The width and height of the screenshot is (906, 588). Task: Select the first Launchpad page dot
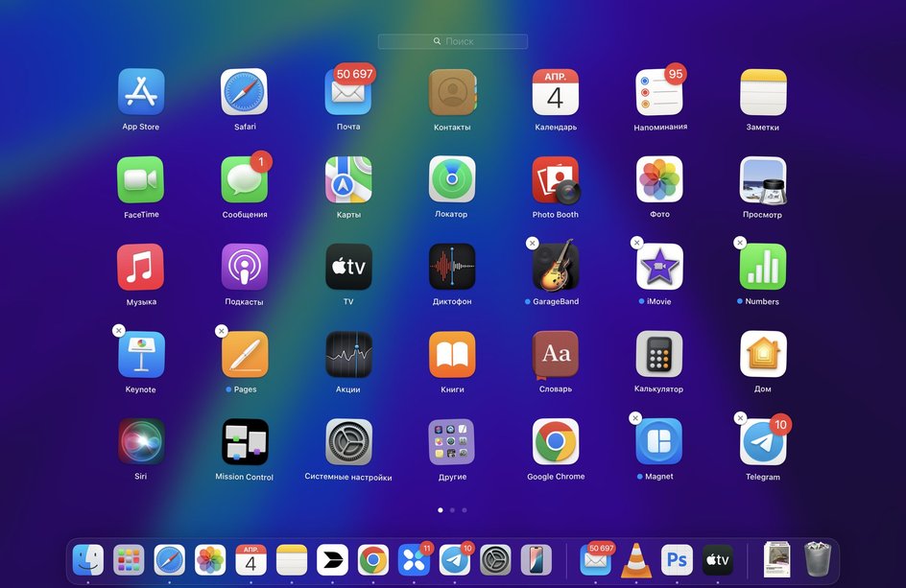[x=441, y=510]
